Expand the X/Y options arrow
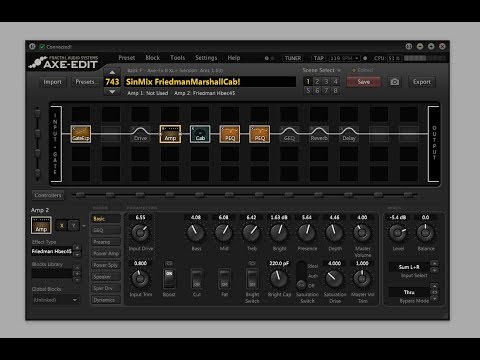The width and height of the screenshot is (480, 360). (84, 226)
